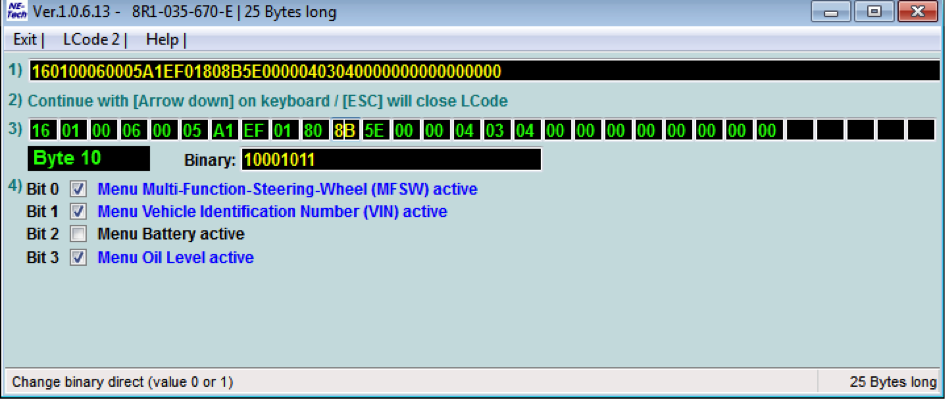Click the full hex coding string field
Screen dimensions: 945x400
click(x=484, y=72)
